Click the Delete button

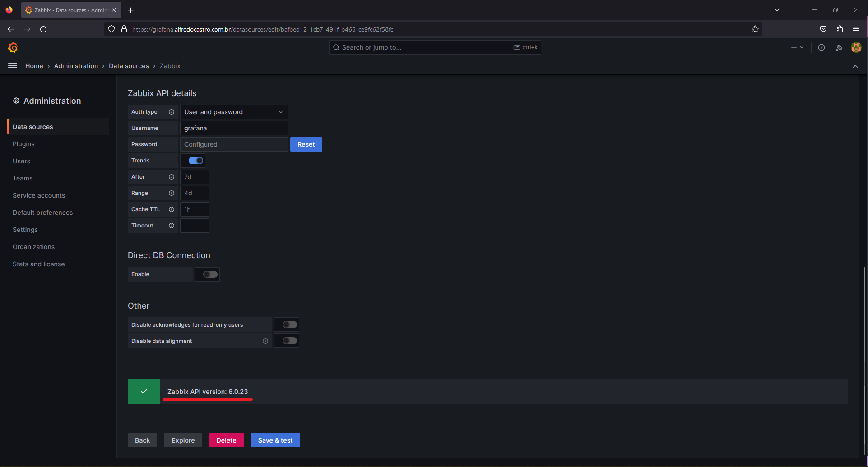226,440
